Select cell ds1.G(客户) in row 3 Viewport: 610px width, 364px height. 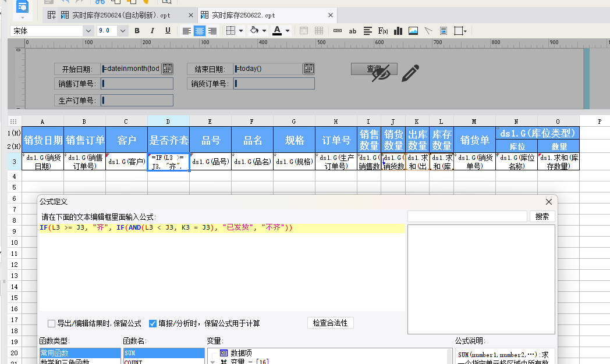pos(126,162)
